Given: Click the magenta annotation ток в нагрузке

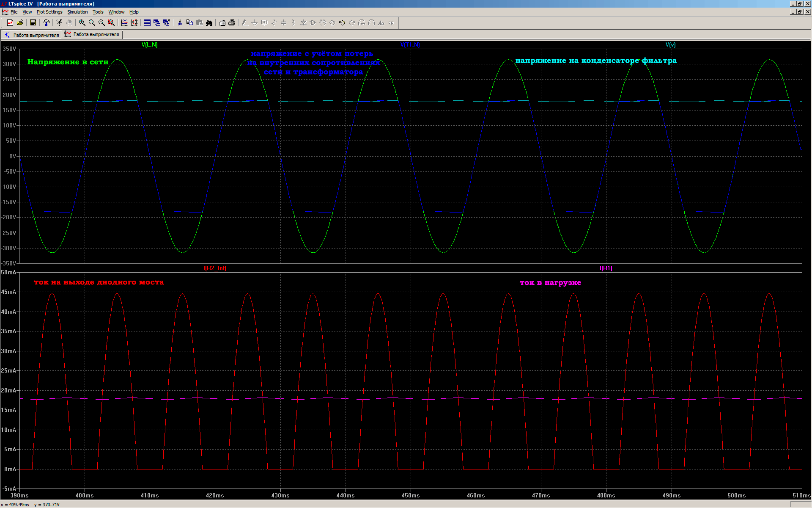Looking at the screenshot, I should (550, 283).
